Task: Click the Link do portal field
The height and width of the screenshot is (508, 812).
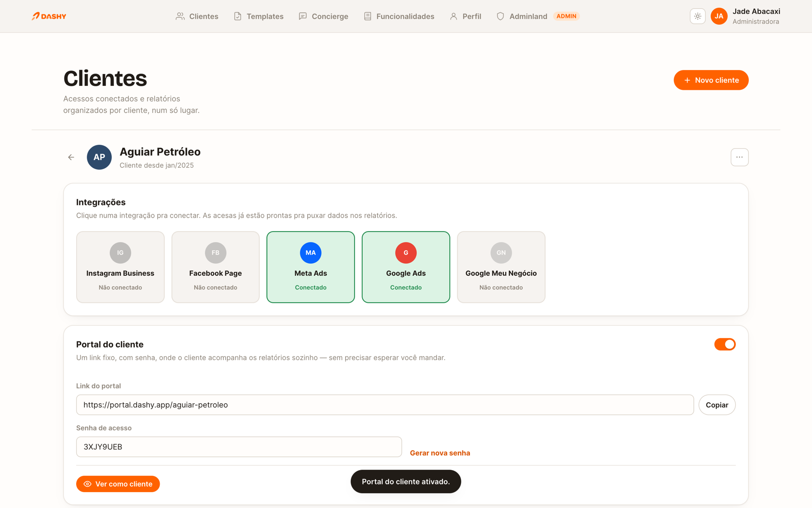Action: pyautogui.click(x=385, y=405)
